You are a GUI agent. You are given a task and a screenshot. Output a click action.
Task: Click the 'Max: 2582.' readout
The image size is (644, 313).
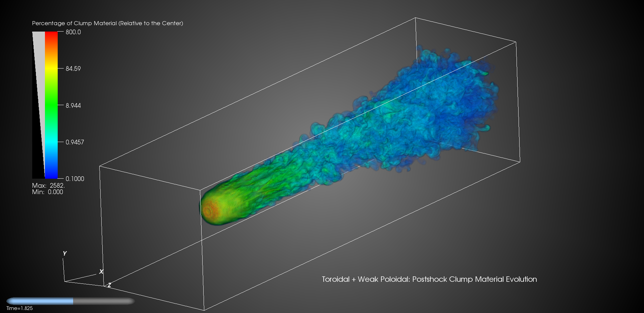(x=48, y=185)
